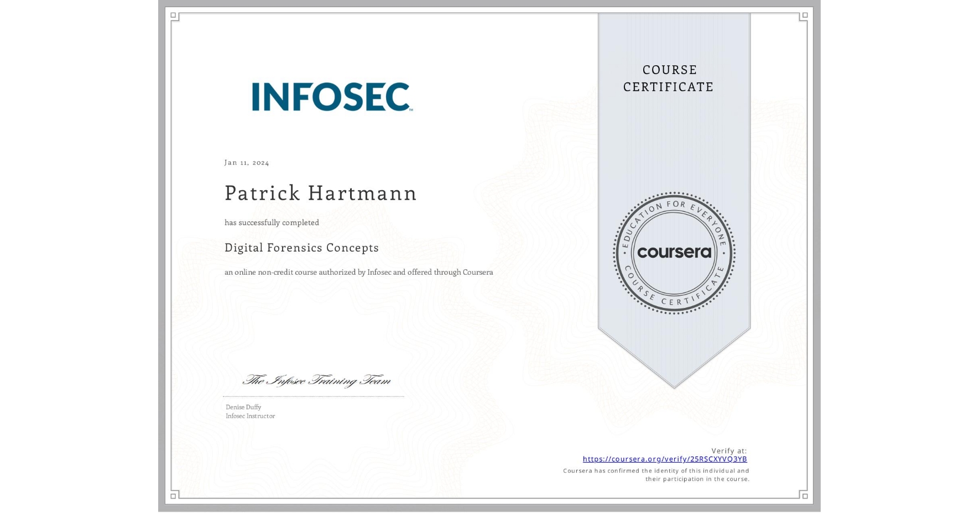Image resolution: width=980 pixels, height=513 pixels.
Task: Select Denise Duffy instructor name
Action: pos(243,406)
